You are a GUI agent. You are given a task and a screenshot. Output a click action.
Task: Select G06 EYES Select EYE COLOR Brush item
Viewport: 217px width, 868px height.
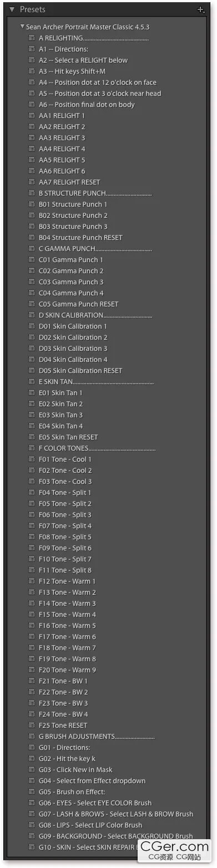point(95,803)
